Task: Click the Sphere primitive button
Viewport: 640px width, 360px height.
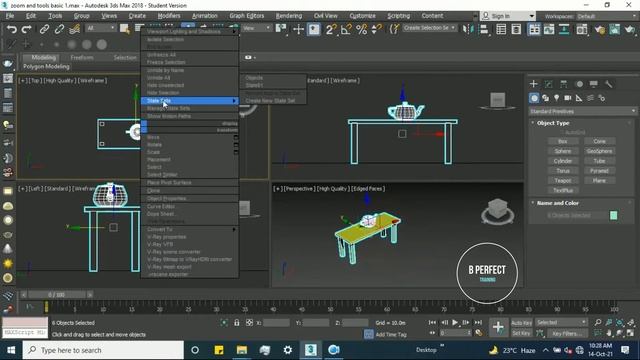Action: (563, 151)
